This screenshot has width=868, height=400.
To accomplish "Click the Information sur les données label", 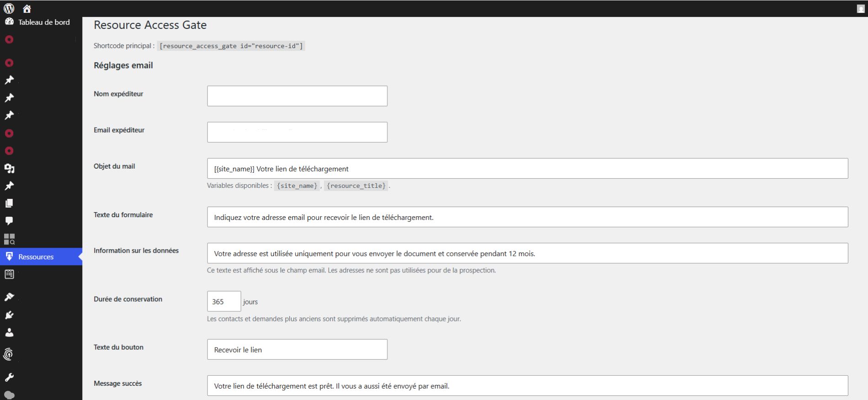I will pos(136,251).
